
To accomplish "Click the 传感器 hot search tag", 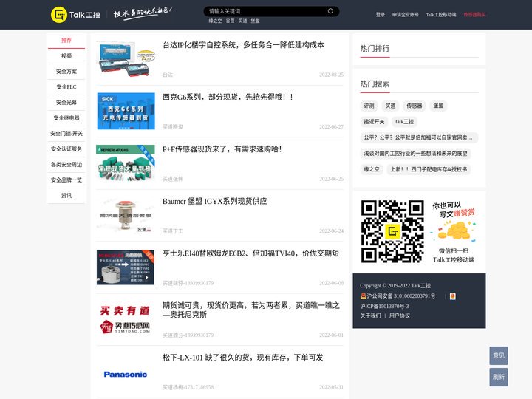I will [415, 106].
